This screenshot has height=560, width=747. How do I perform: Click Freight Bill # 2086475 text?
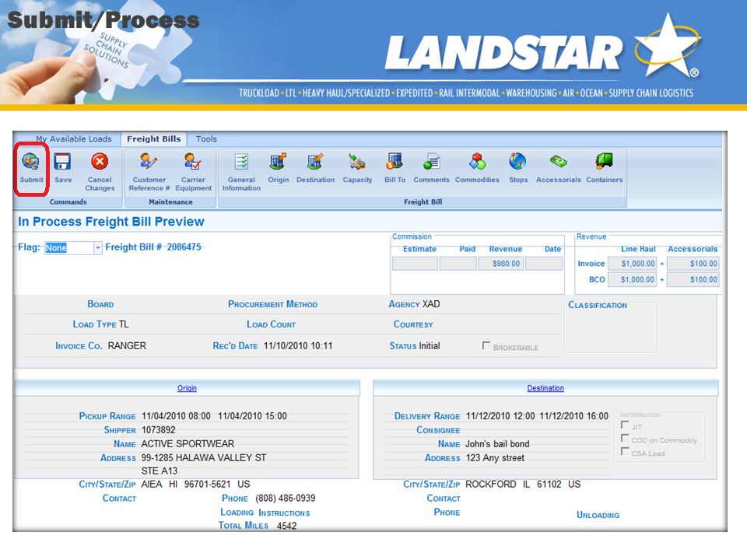click(x=153, y=247)
